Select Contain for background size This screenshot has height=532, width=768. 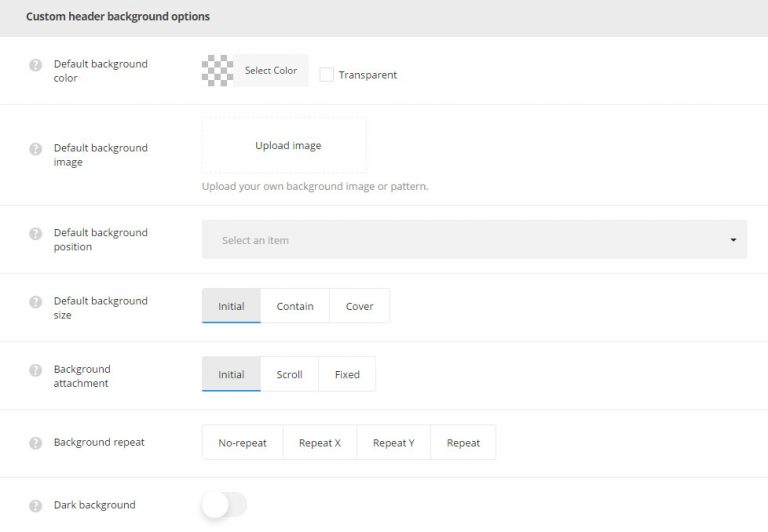coord(295,306)
